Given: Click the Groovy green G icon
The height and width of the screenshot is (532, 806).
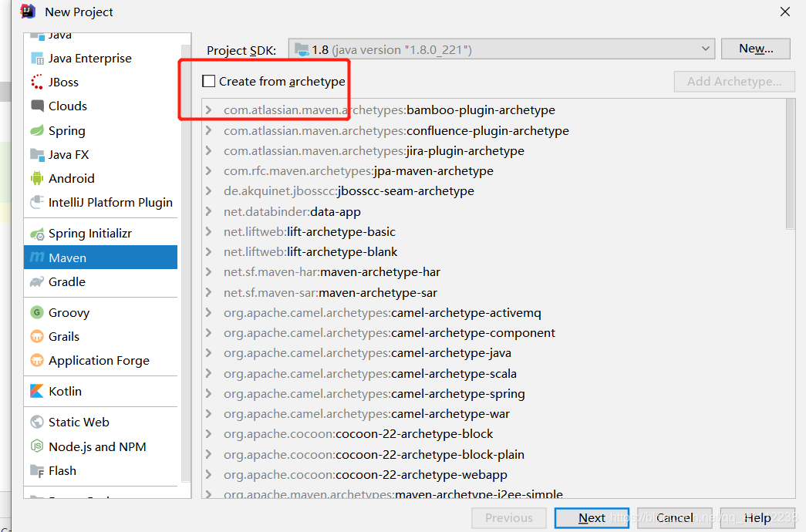Looking at the screenshot, I should 37,312.
